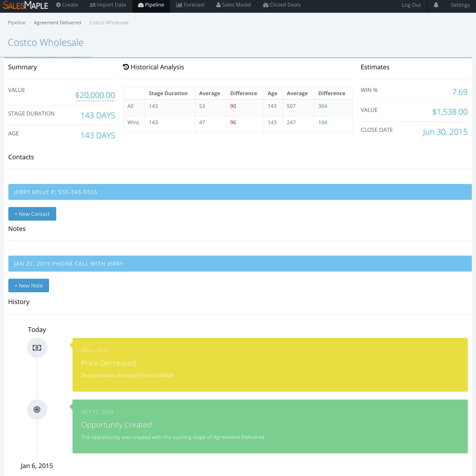Edit the Costco Wholesale title

[x=46, y=42]
